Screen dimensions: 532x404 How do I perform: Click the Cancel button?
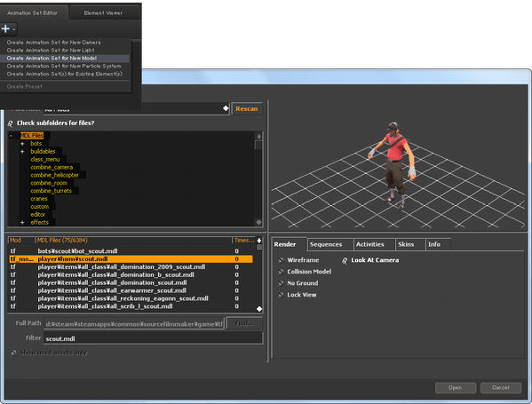pos(501,388)
